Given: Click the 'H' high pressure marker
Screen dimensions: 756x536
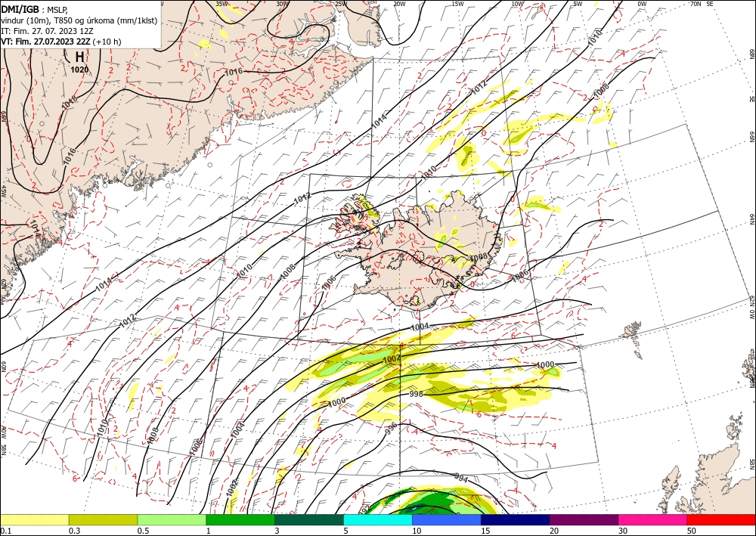Looking at the screenshot, I should (x=80, y=57).
